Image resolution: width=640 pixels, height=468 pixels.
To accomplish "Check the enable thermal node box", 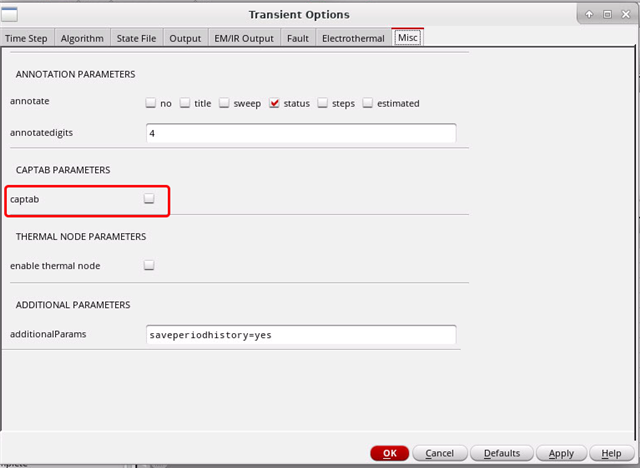I will click(x=149, y=265).
